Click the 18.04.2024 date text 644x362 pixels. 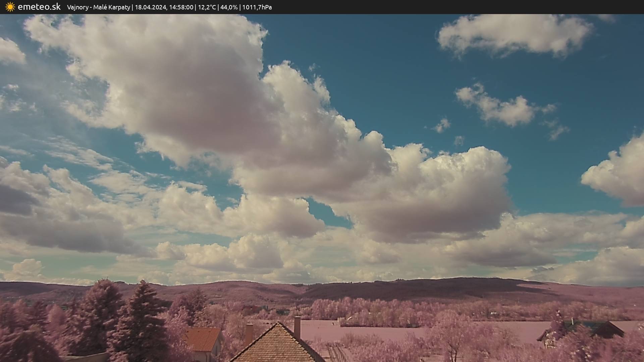[150, 7]
